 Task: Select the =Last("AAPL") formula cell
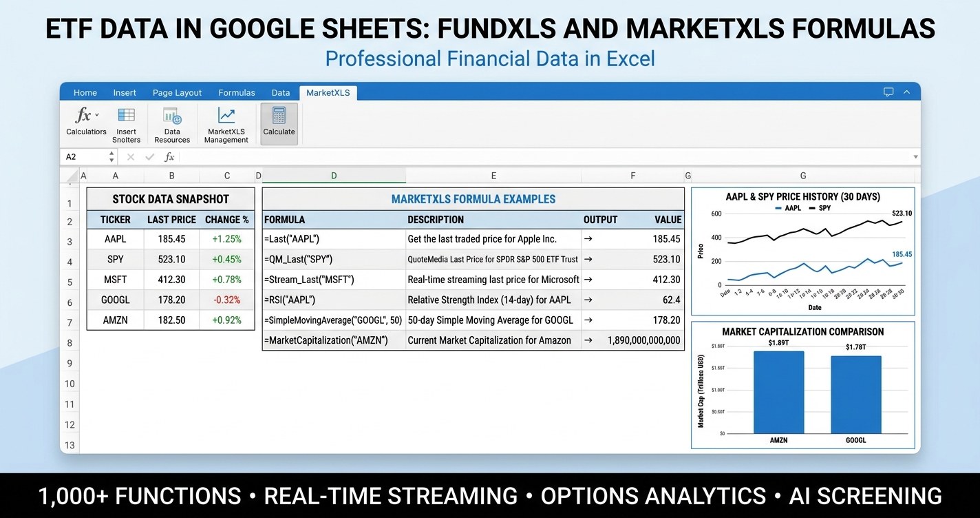[x=334, y=239]
